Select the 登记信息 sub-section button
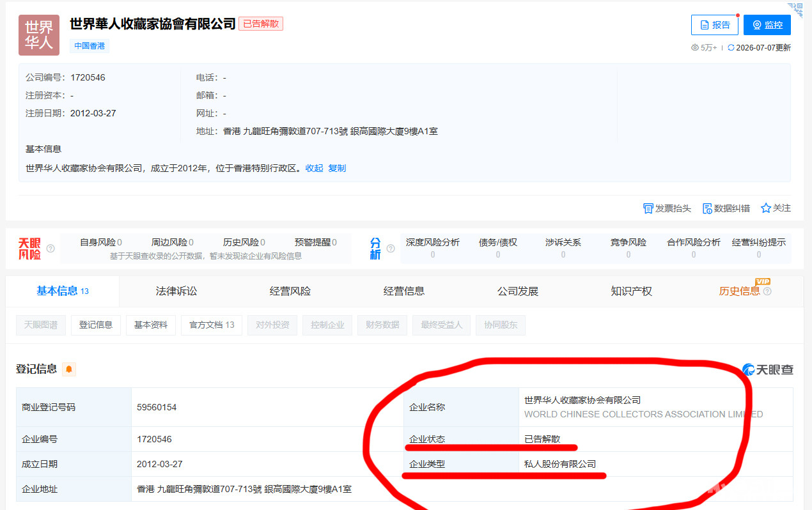Image resolution: width=812 pixels, height=510 pixels. click(96, 325)
